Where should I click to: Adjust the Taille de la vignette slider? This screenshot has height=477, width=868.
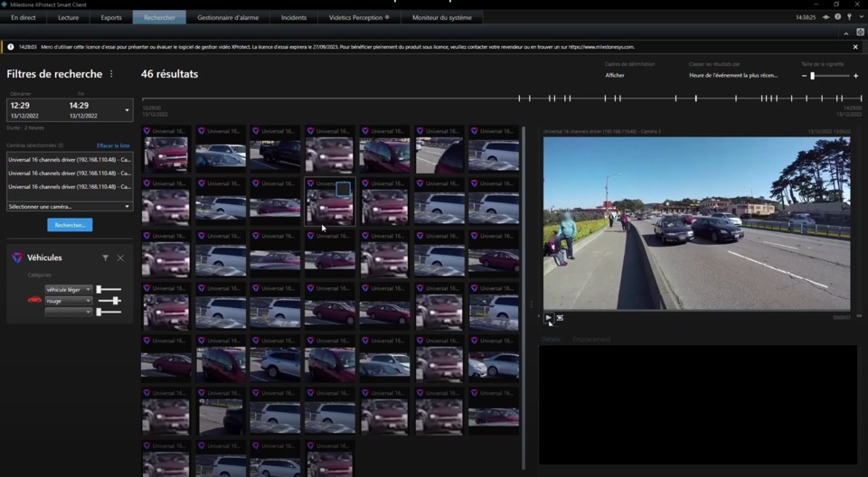(813, 76)
